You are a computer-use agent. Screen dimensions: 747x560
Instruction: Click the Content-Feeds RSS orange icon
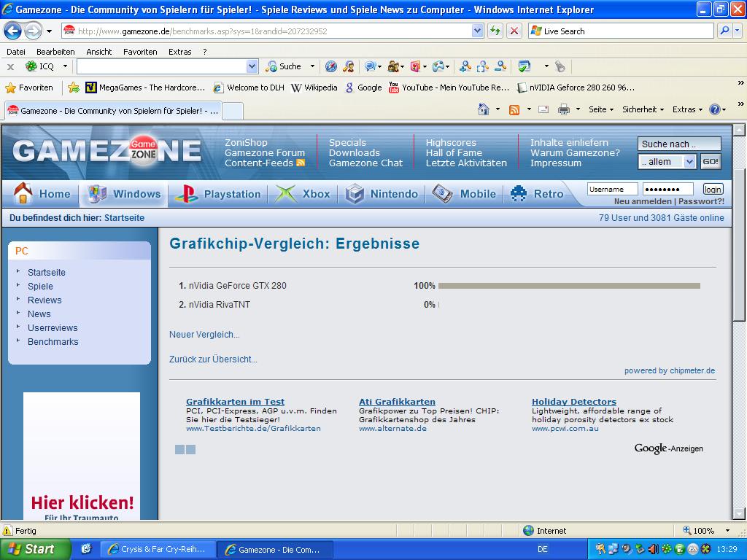click(300, 163)
